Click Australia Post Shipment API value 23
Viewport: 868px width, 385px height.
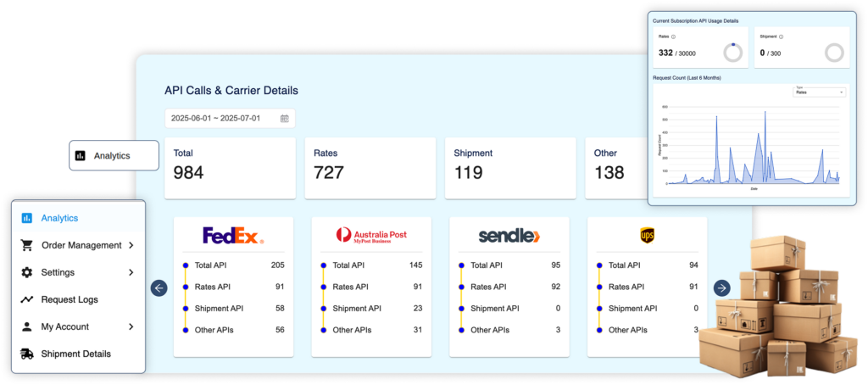(x=417, y=309)
